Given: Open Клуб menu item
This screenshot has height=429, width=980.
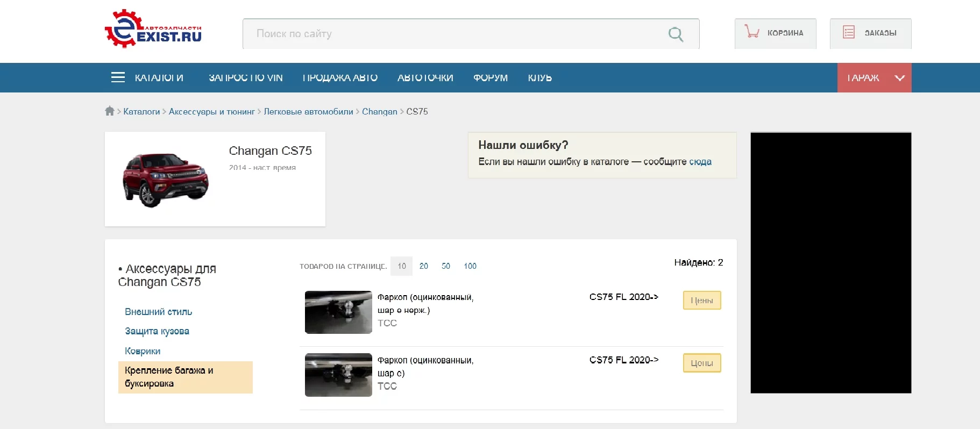Looking at the screenshot, I should pyautogui.click(x=540, y=78).
